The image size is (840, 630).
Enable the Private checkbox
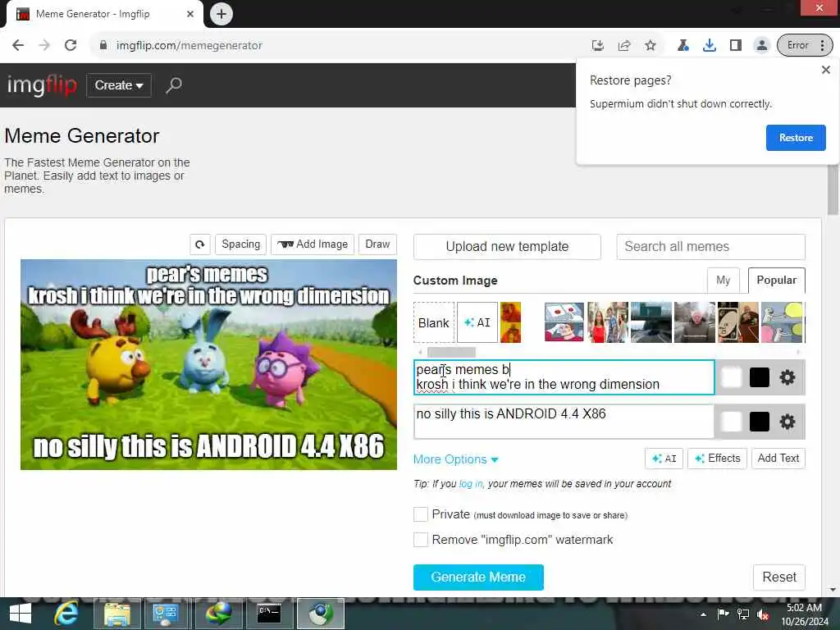coord(421,514)
